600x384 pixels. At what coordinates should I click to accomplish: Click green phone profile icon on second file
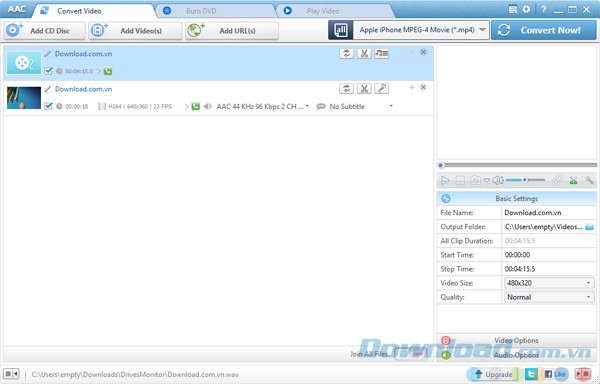196,106
